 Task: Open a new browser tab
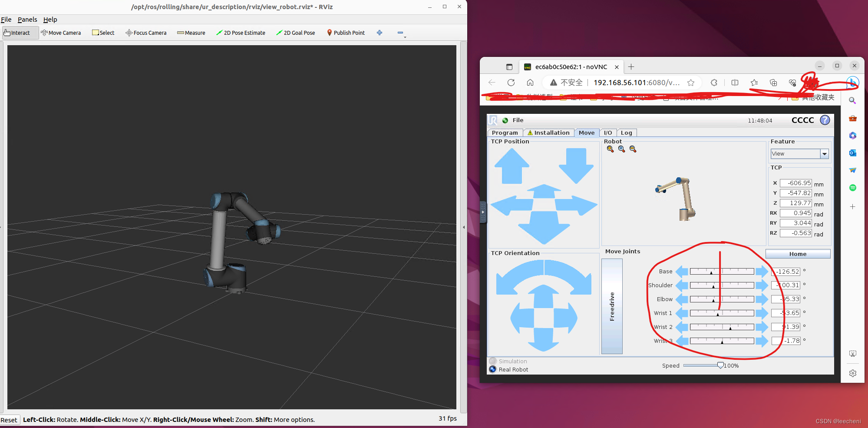tap(631, 67)
